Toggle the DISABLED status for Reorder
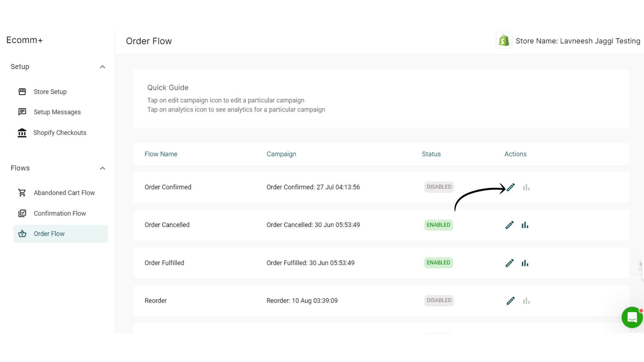Viewport: 644px width, 362px height. click(x=439, y=300)
